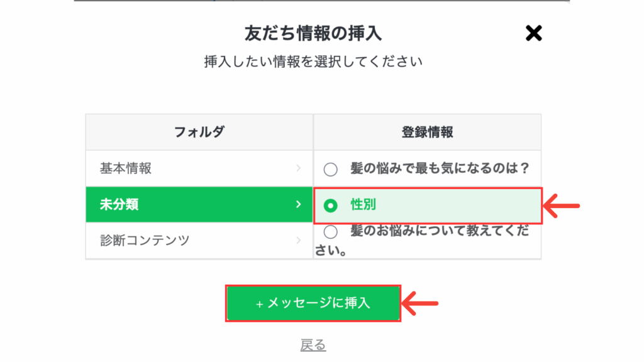Click the メッセージに挿入 button

tap(313, 304)
